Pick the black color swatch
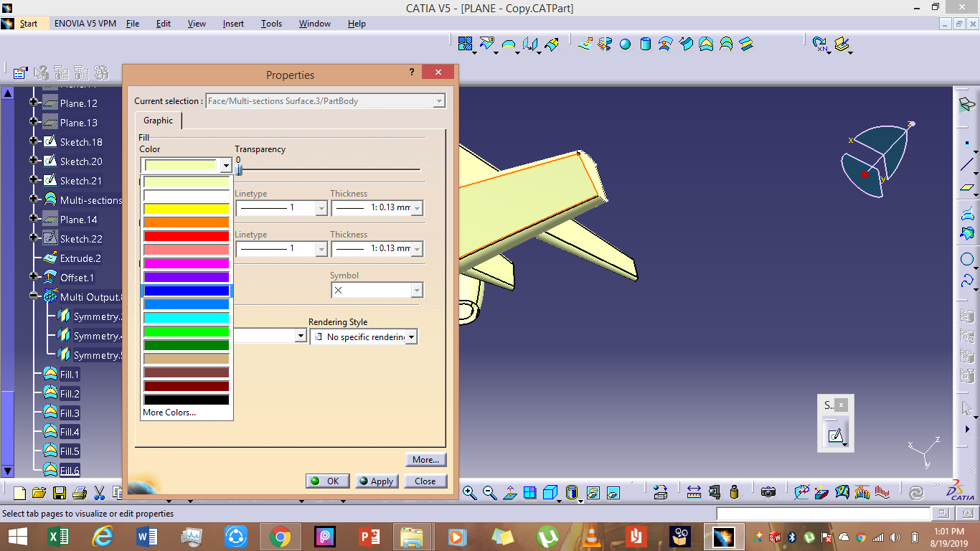 coord(187,400)
